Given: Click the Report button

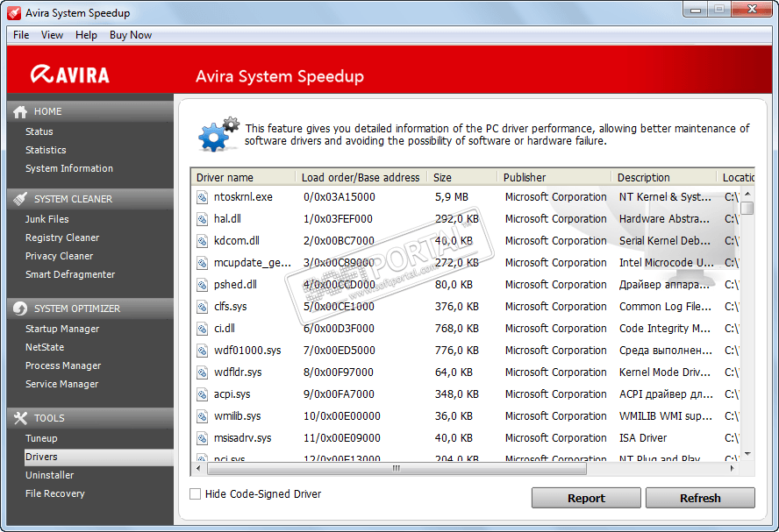Looking at the screenshot, I should [586, 498].
